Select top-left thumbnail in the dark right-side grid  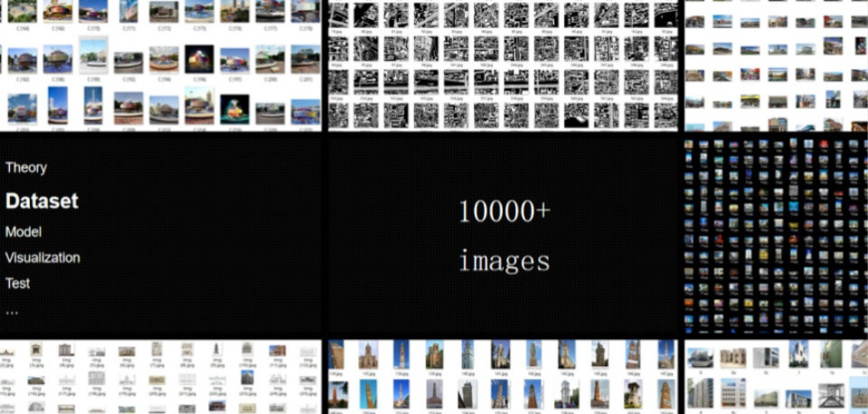pos(690,145)
